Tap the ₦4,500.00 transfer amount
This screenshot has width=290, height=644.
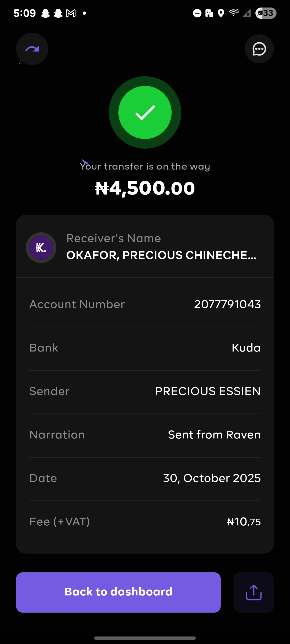(145, 188)
